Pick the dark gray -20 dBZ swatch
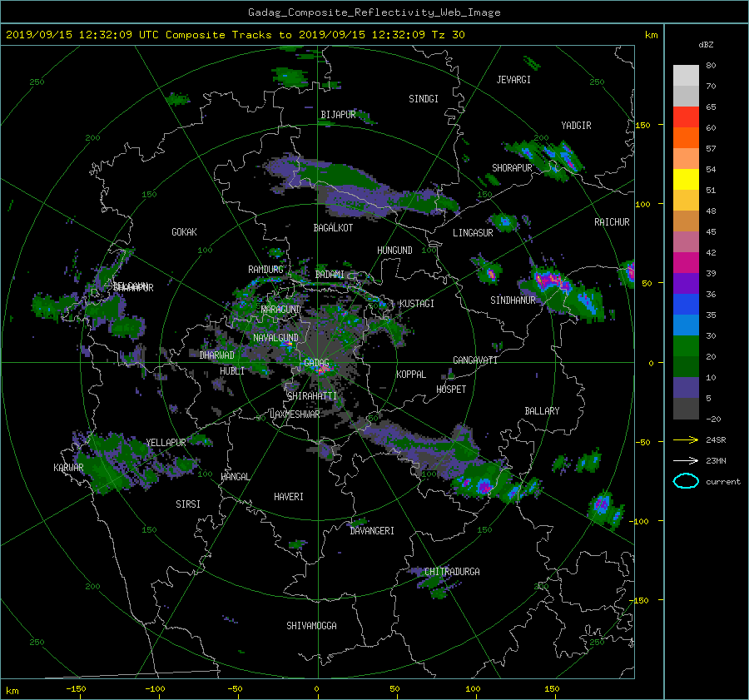This screenshot has height=700, width=749. click(686, 409)
